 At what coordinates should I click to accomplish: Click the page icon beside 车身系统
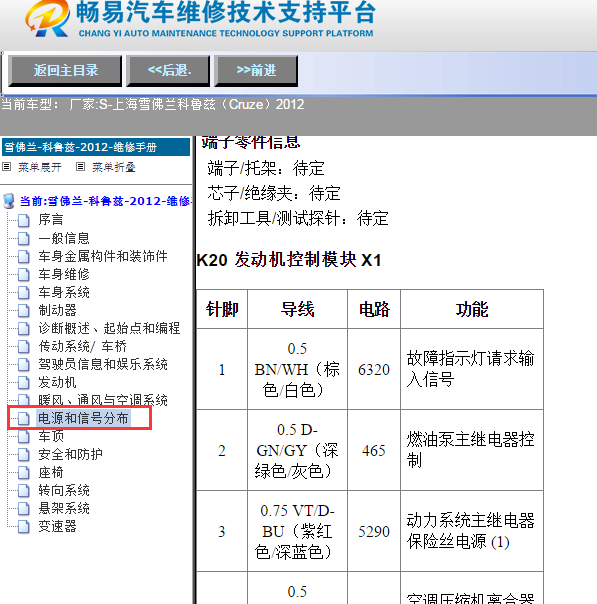[23, 293]
